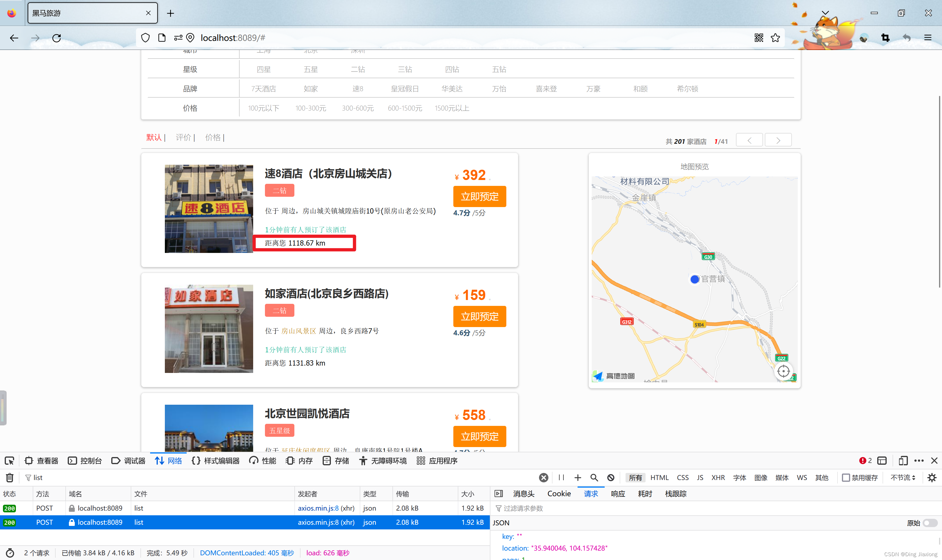Open request blocking panel
Image resolution: width=942 pixels, height=560 pixels.
coord(611,478)
